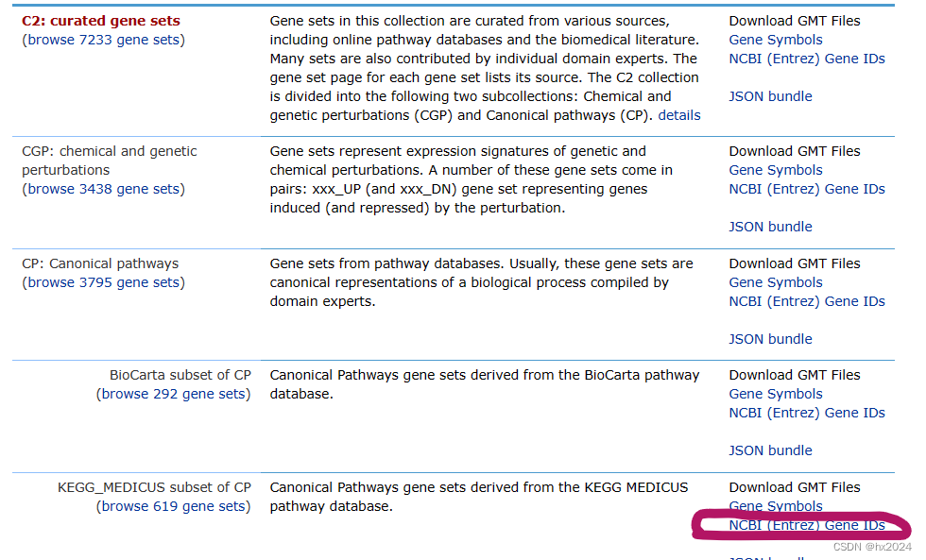
Task: Open details link in C2 description
Action: pos(679,115)
